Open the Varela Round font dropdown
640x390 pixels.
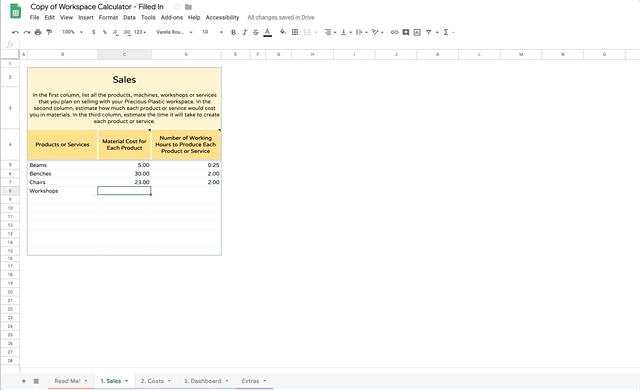pyautogui.click(x=174, y=32)
